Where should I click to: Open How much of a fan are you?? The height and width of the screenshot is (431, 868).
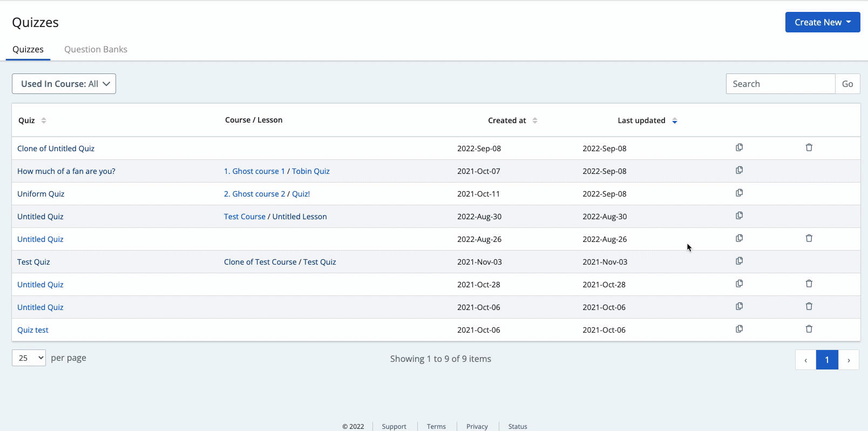66,171
